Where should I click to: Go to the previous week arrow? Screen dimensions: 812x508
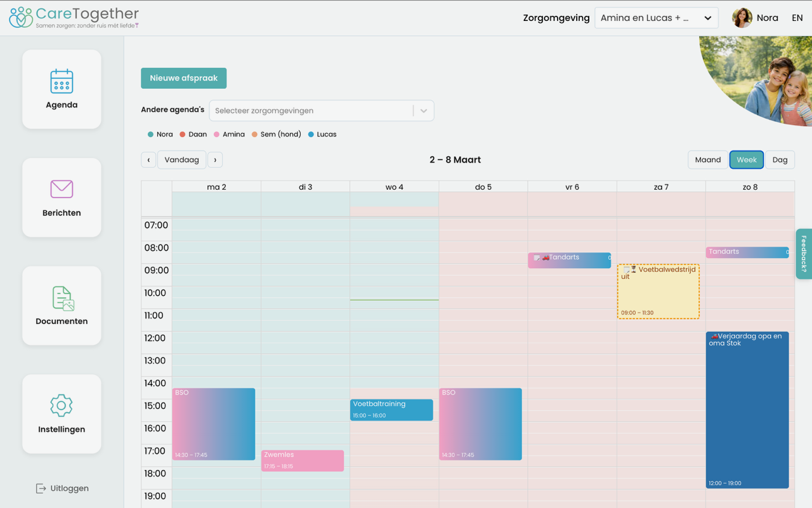148,160
